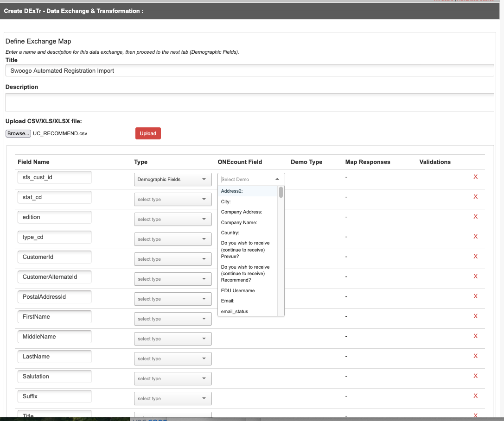The width and height of the screenshot is (504, 421).
Task: Click red X for edition row
Action: pyautogui.click(x=475, y=217)
